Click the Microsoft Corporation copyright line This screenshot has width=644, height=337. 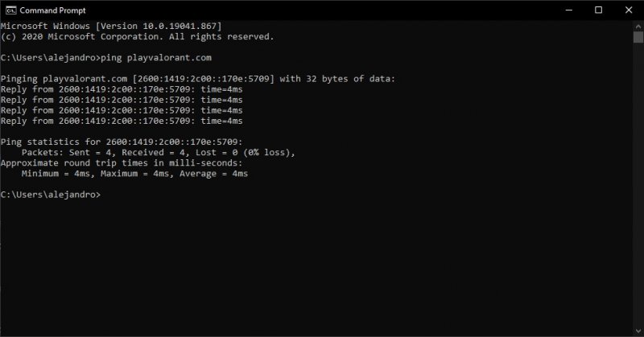pos(137,37)
